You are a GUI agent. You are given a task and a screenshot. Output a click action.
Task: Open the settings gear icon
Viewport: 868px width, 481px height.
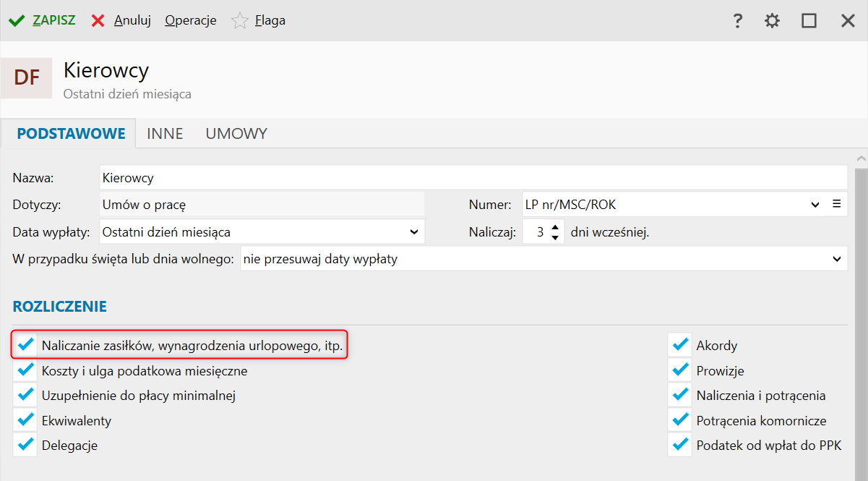coord(773,21)
